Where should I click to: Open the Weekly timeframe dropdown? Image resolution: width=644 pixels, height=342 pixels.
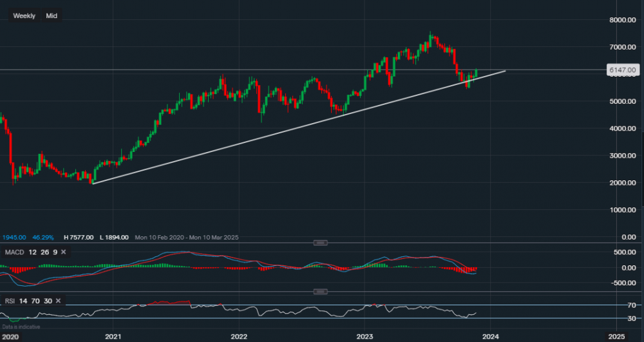(x=24, y=15)
